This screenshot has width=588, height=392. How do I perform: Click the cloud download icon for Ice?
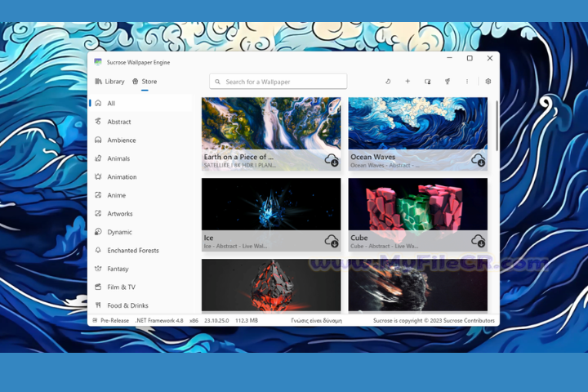click(332, 241)
